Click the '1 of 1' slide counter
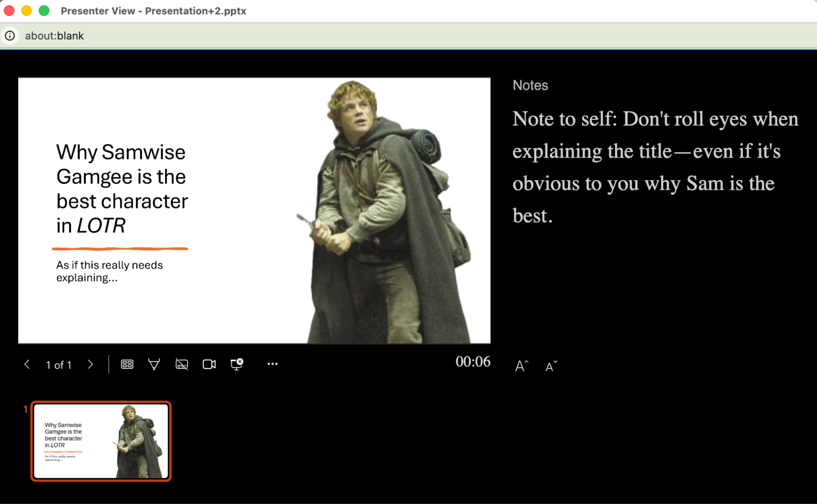817x504 pixels. 59,365
